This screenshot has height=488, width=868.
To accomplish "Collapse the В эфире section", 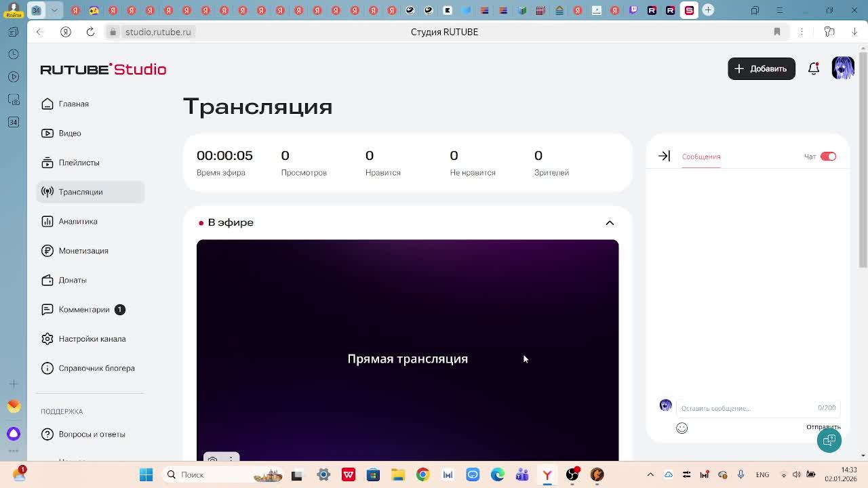I will [x=610, y=222].
